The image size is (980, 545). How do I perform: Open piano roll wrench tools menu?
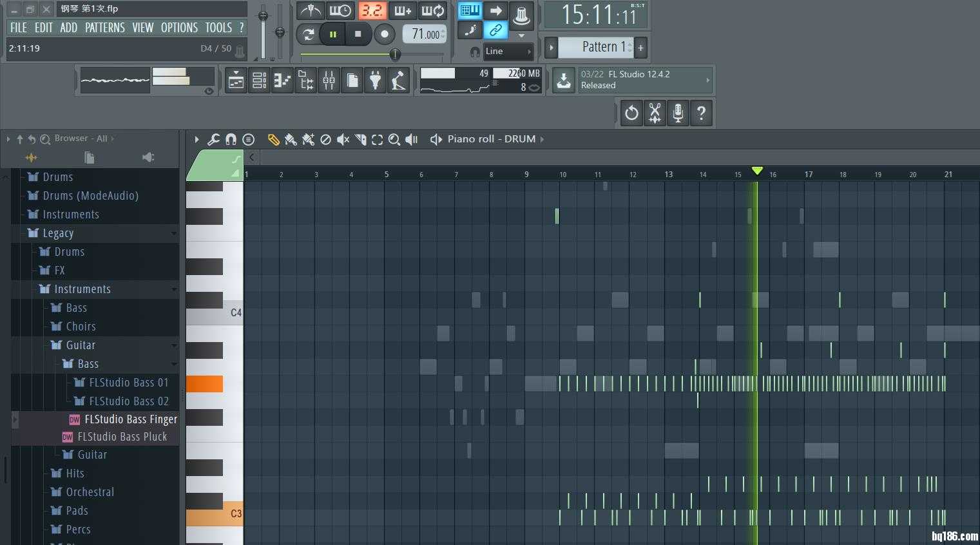pyautogui.click(x=213, y=139)
